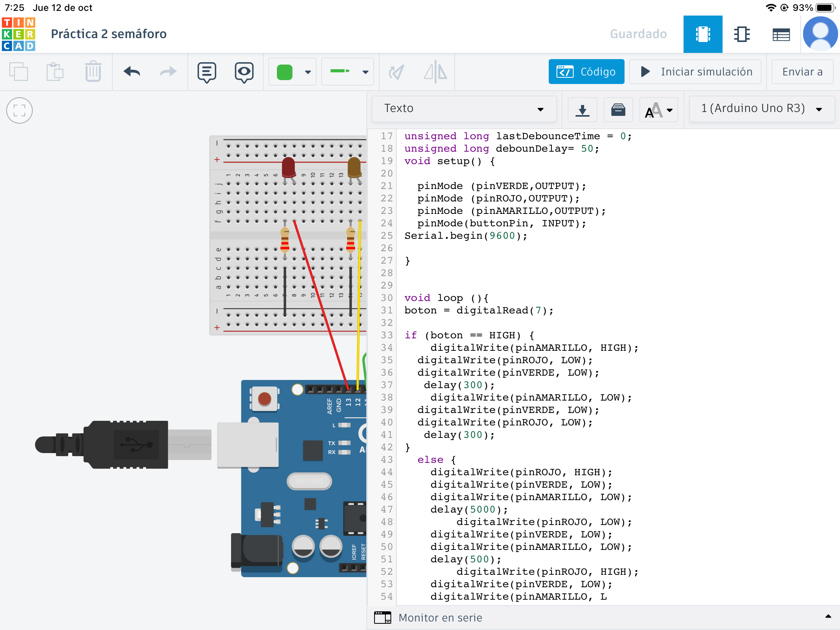Click the mirror flip icon

[x=435, y=72]
